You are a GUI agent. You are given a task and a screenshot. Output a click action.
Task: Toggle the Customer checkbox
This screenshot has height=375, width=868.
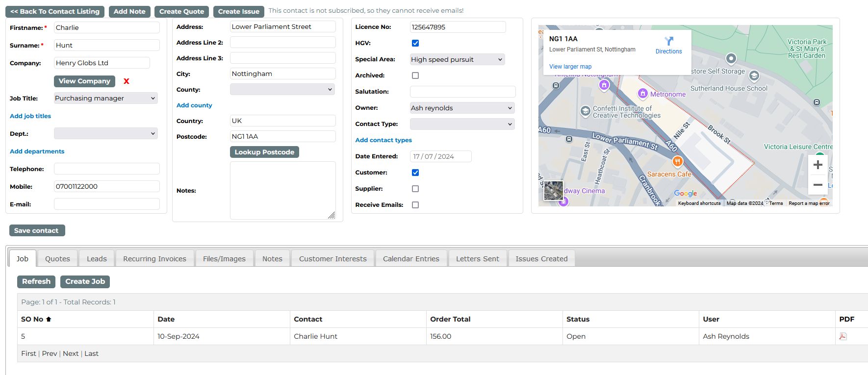coord(415,173)
